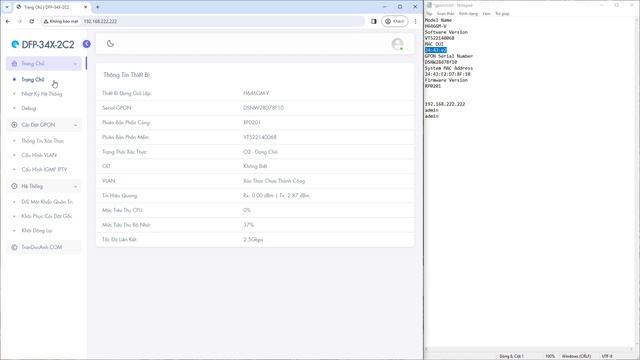
Task: Reload the browser page
Action: pos(31,21)
